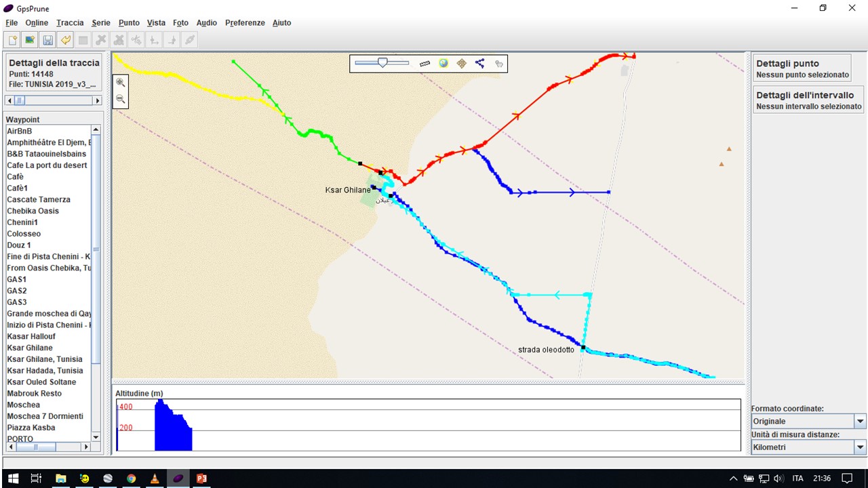Screen dimensions: 868x488
Task: Select the Cascate Tamerza waypoint
Action: coord(48,199)
